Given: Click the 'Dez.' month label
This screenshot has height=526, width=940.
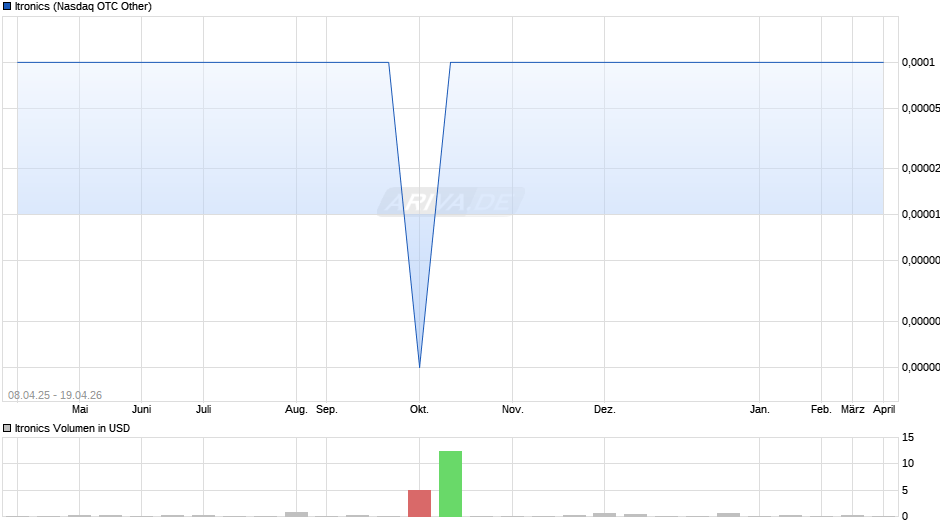Looking at the screenshot, I should [x=605, y=410].
